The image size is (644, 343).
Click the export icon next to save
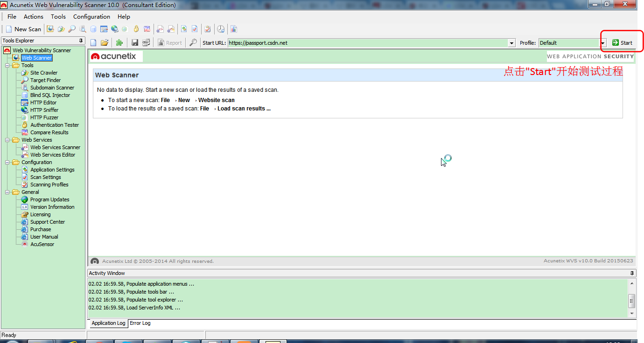(146, 42)
